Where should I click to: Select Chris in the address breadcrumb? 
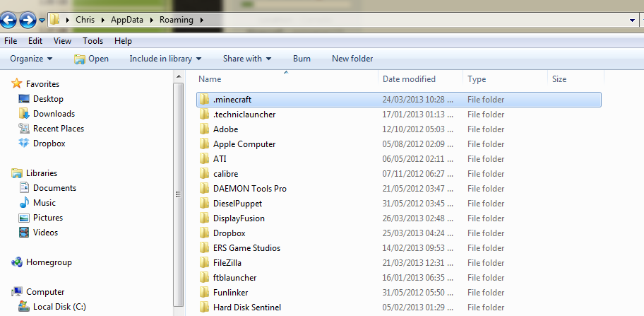point(85,20)
